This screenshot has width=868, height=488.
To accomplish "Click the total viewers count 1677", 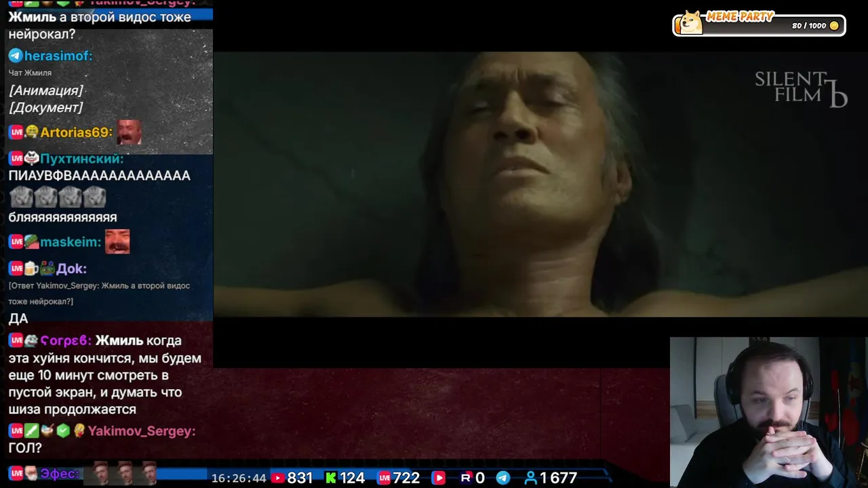I will pos(559,478).
